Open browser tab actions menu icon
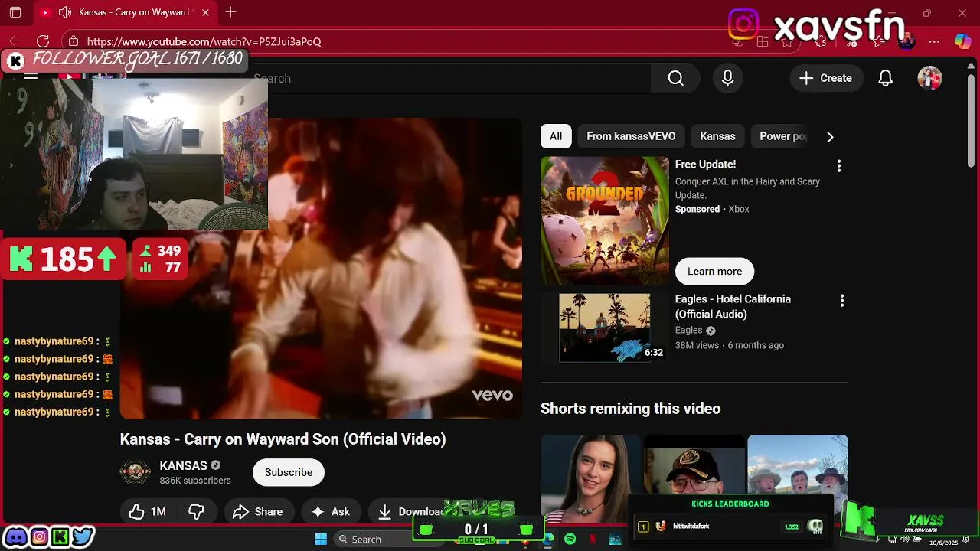The width and height of the screenshot is (980, 551). 15,12
